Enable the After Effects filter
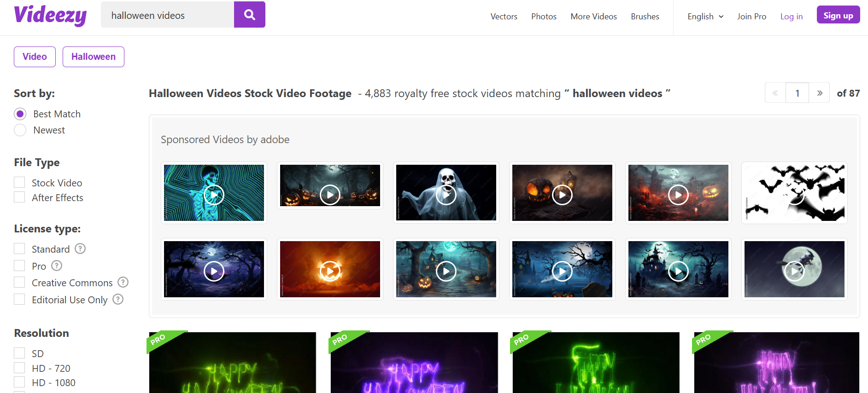868x393 pixels. (19, 197)
